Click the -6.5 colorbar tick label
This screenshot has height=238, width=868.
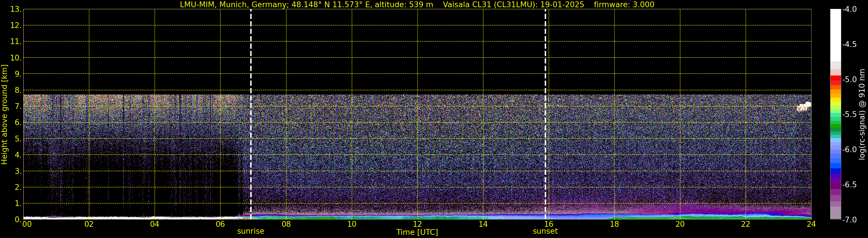tap(849, 185)
